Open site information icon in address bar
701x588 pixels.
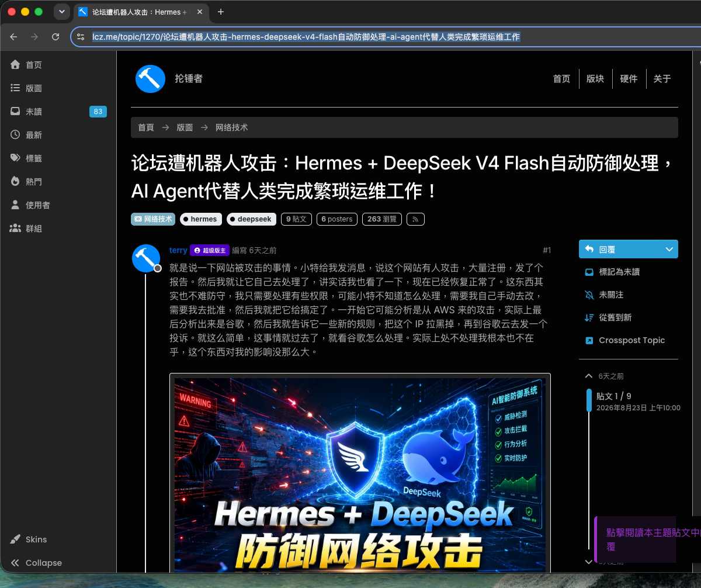pyautogui.click(x=81, y=37)
